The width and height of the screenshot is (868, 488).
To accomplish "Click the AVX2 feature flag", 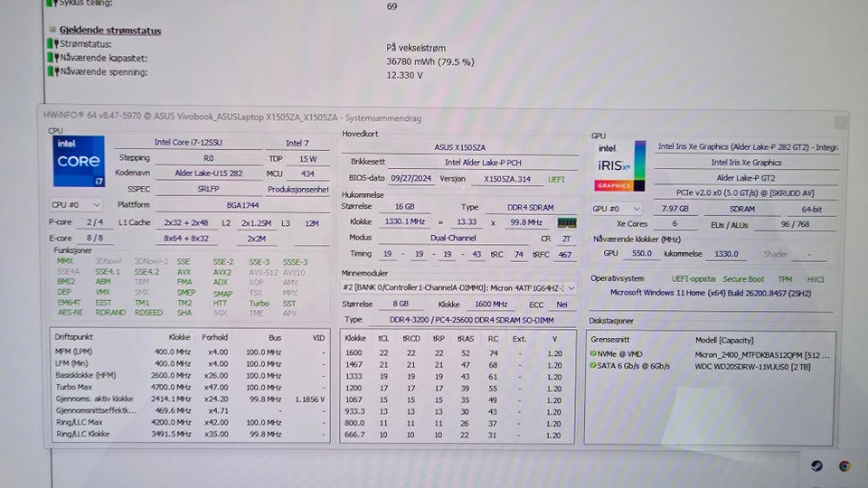I will pos(222,272).
